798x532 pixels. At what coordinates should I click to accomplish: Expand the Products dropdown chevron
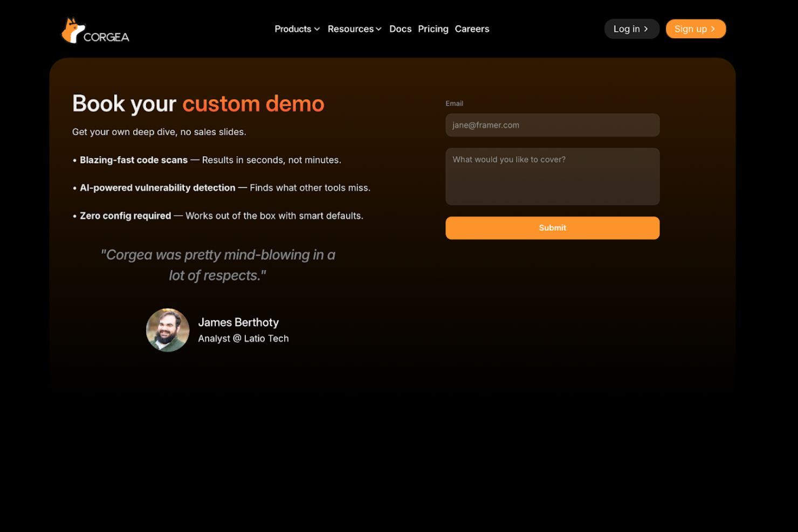pos(317,29)
